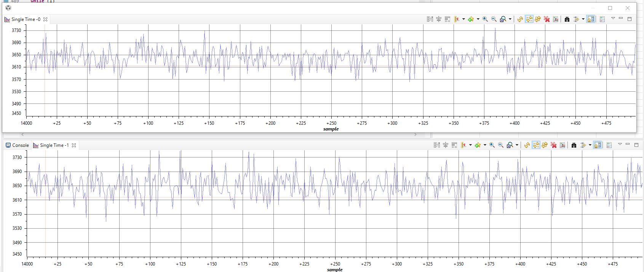Click the binoculars find icon in Single Time -0
The width and height of the screenshot is (644, 272).
pos(567,19)
